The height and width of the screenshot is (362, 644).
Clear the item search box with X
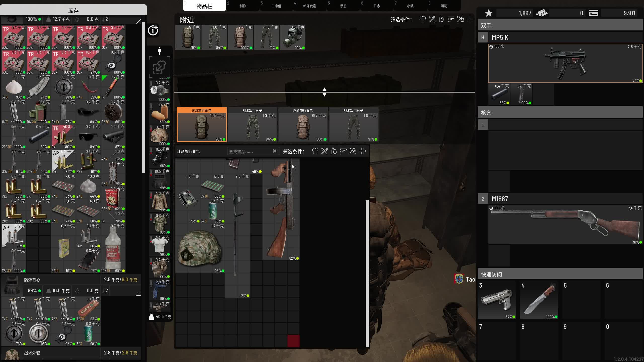point(274,151)
